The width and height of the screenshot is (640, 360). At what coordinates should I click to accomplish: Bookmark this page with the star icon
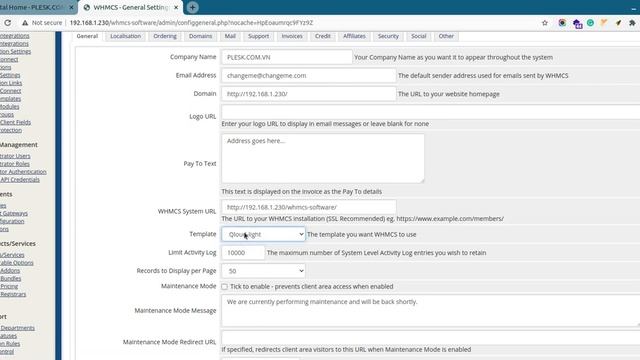pyautogui.click(x=544, y=23)
